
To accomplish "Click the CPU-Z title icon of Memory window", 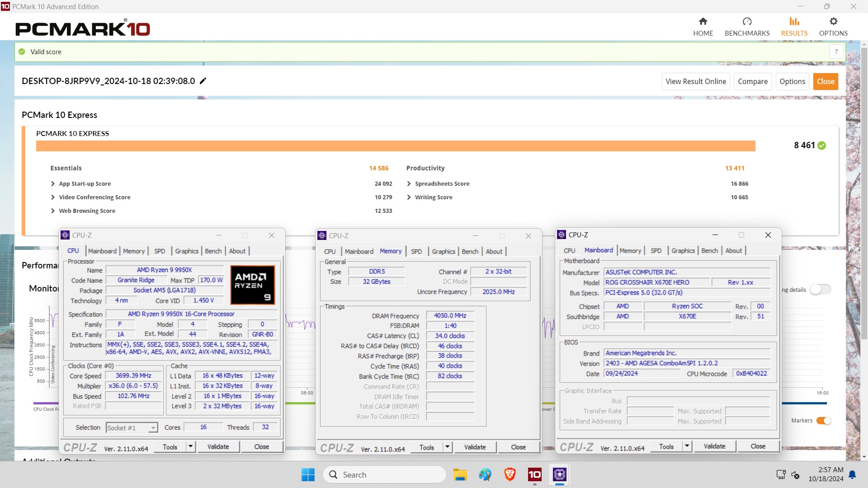I will [x=322, y=235].
